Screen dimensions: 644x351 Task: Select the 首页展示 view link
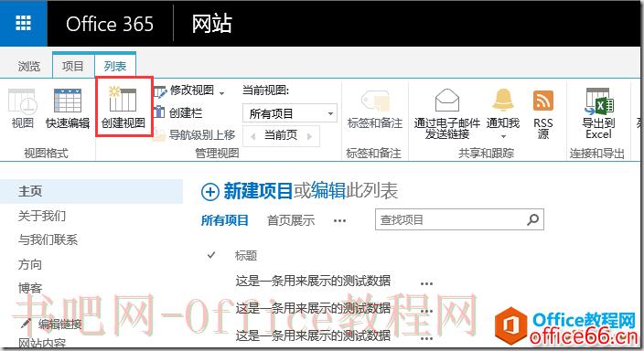click(x=291, y=220)
